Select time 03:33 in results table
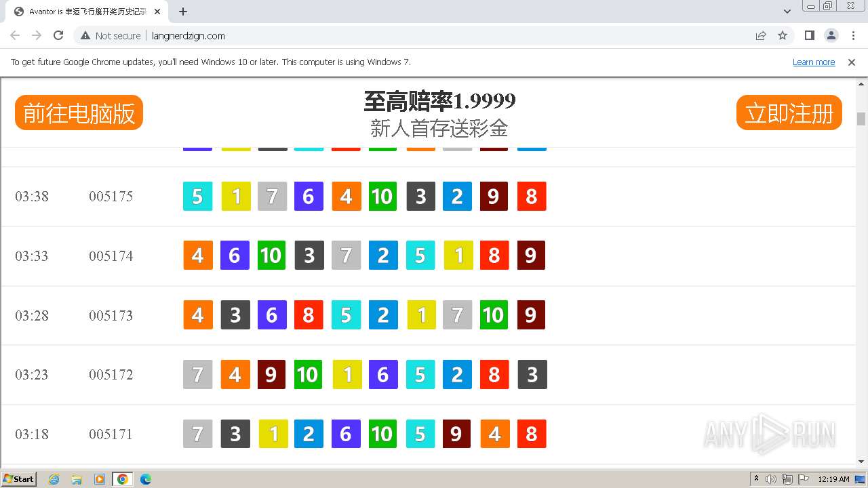Screen dimensions: 868x488 click(32, 256)
